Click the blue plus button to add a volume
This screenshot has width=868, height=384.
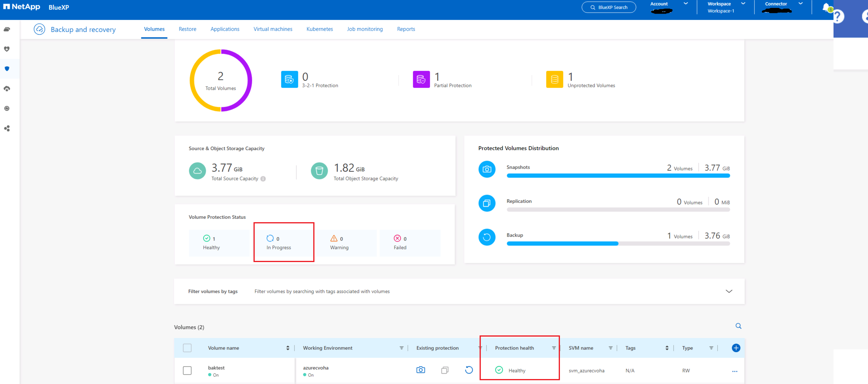point(736,348)
